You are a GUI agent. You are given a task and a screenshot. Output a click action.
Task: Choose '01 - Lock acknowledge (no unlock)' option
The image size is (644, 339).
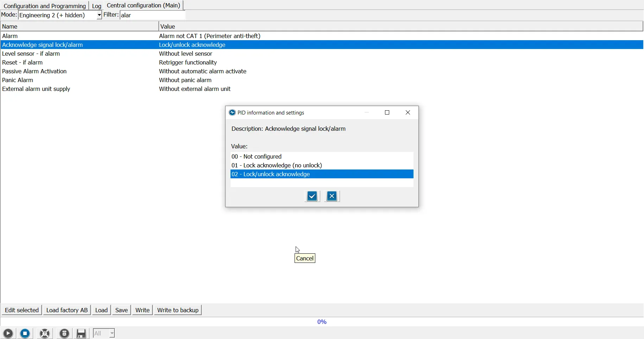point(277,165)
